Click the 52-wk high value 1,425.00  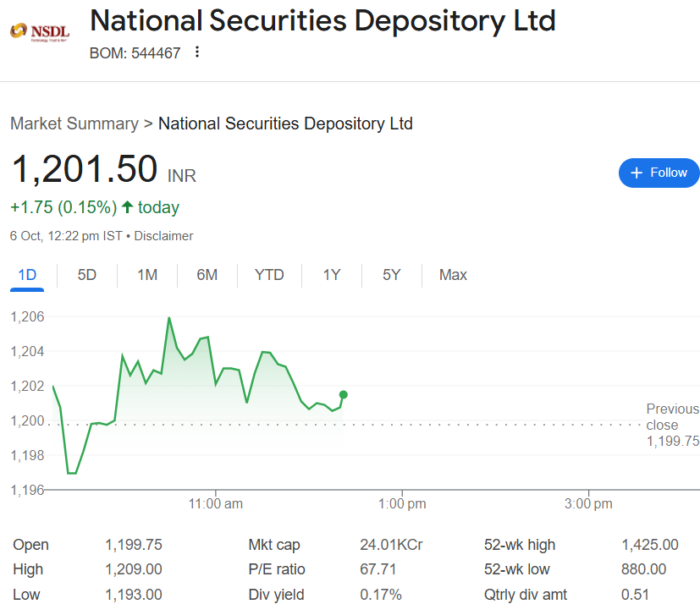point(649,545)
